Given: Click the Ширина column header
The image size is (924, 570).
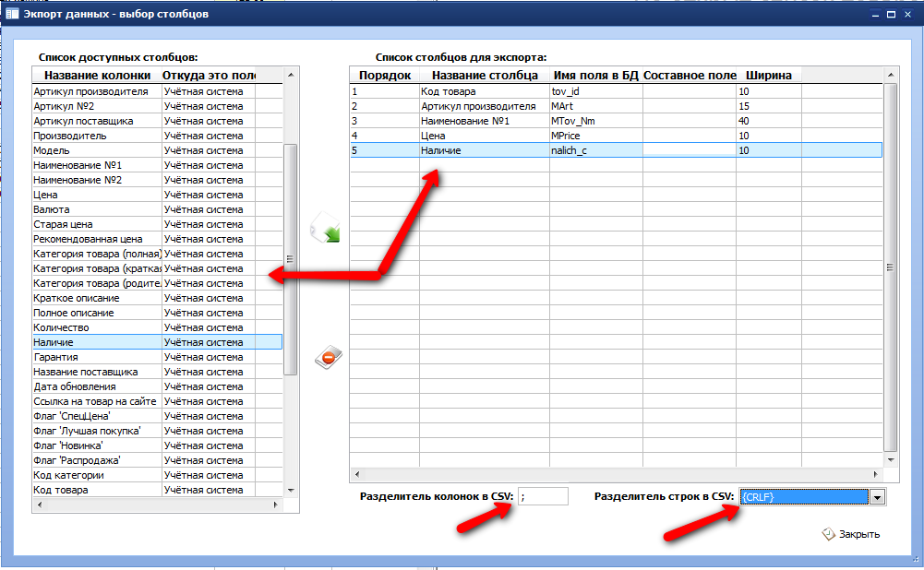Looking at the screenshot, I should click(x=768, y=76).
